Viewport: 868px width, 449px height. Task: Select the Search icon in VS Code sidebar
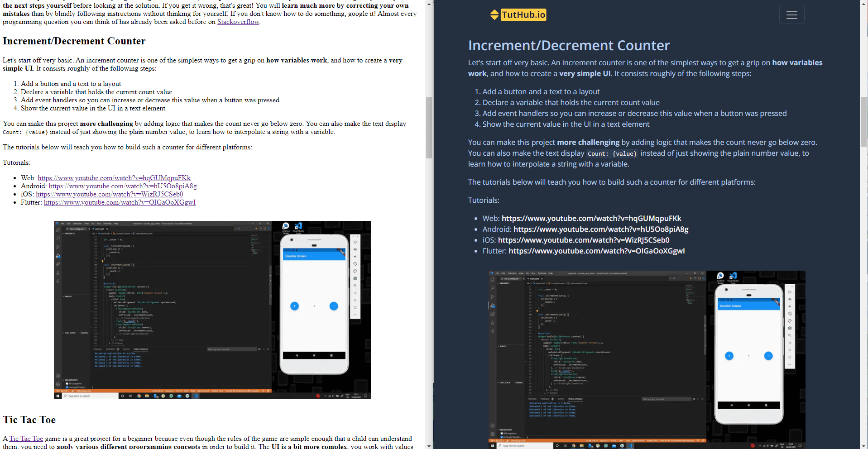(x=58, y=239)
